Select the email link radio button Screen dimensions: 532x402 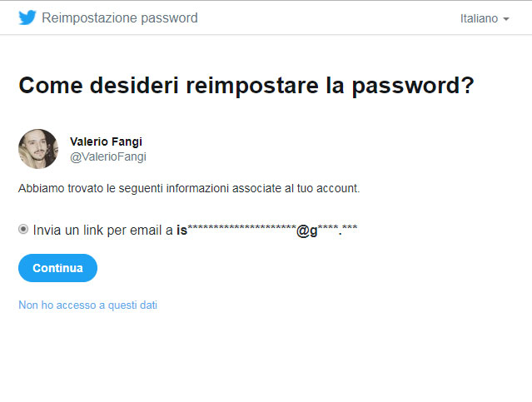(23, 230)
